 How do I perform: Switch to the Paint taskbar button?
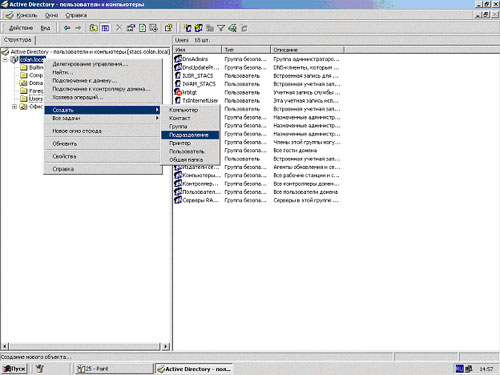point(114,369)
